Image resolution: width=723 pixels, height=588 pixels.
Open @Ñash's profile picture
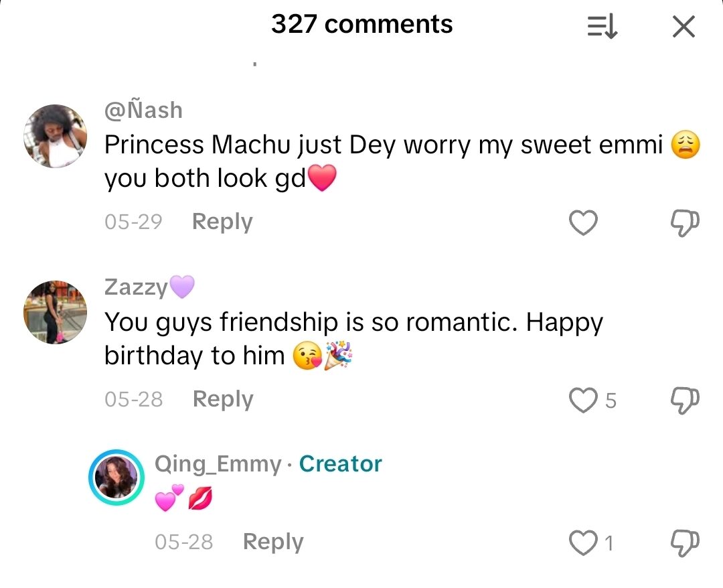(55, 136)
